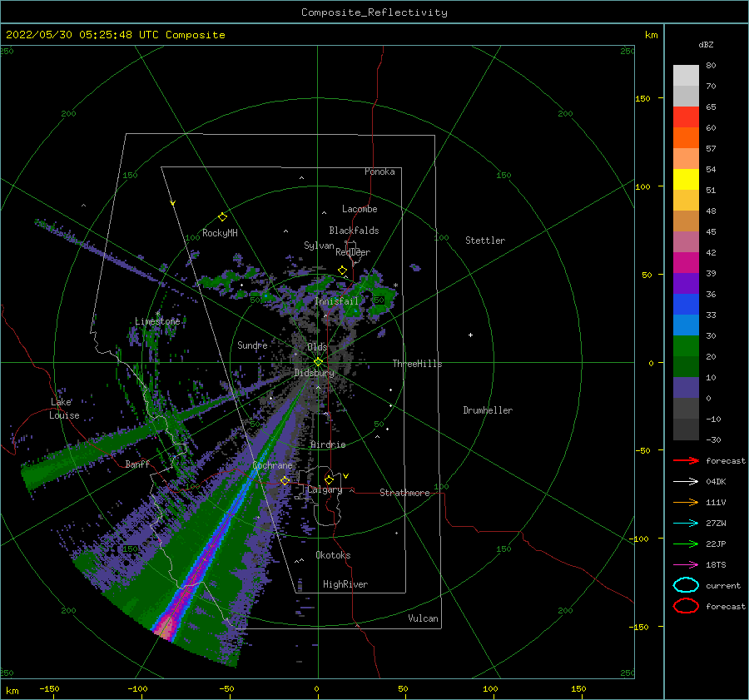Click the Lacombe label
Viewport: 749px width, 700px height.
tap(360, 209)
